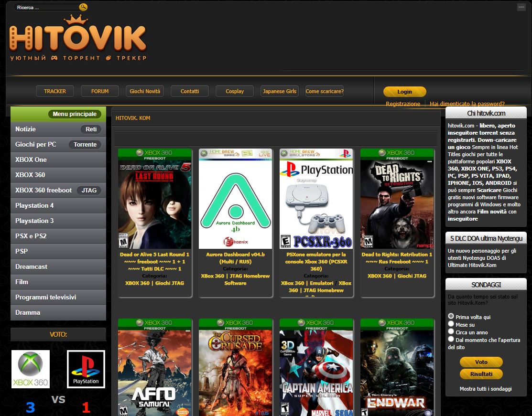The width and height of the screenshot is (532, 416).
Task: Go to Giochi Novità
Action: coord(145,91)
